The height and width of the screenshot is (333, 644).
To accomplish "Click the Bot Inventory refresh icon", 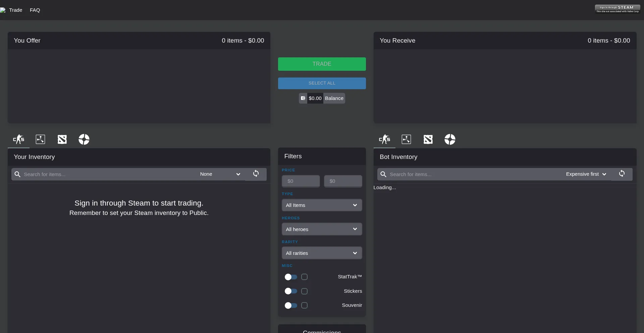I will point(622,174).
